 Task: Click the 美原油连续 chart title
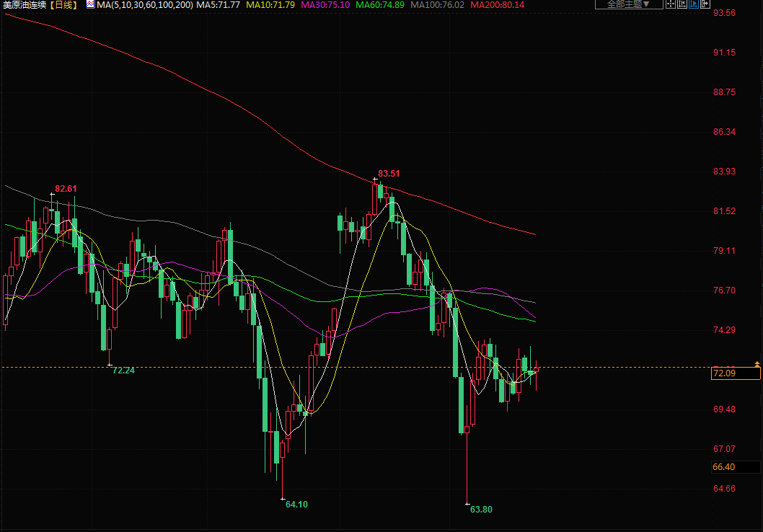[25, 5]
